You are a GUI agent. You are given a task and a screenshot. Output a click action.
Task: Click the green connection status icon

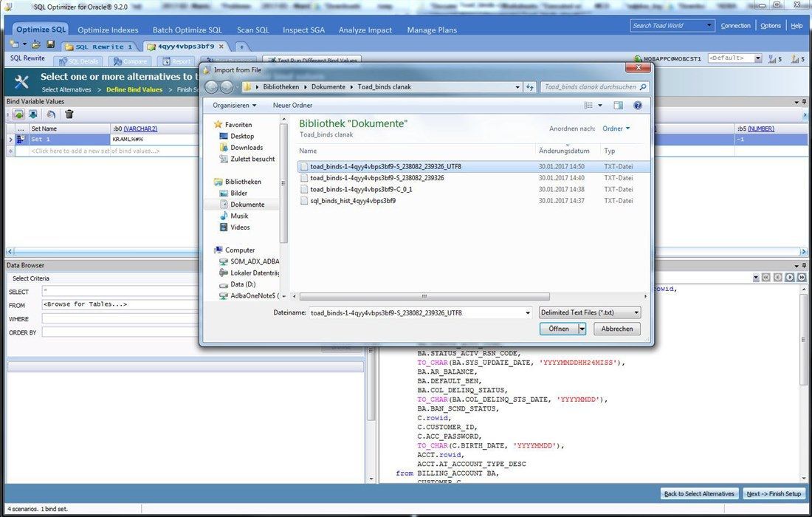pyautogui.click(x=638, y=59)
